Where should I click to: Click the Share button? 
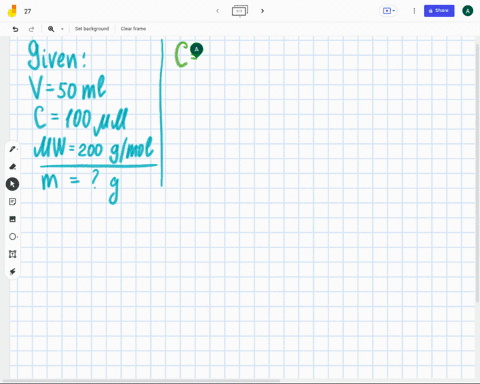[439, 11]
